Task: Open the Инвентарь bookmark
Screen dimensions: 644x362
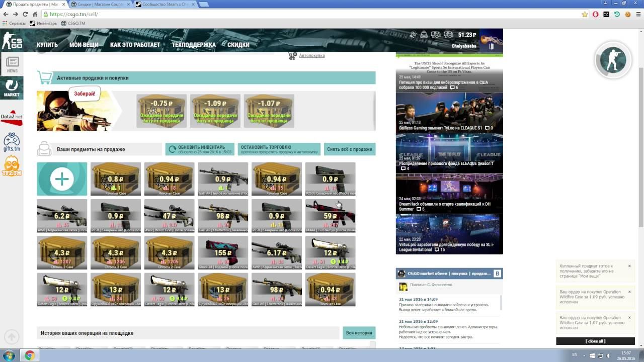Action: click(43, 23)
